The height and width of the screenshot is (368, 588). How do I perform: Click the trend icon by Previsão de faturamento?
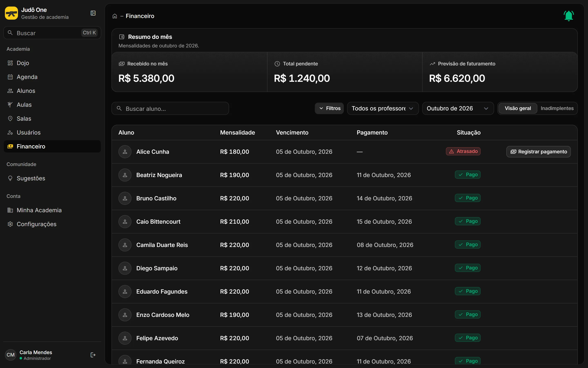[x=432, y=64]
